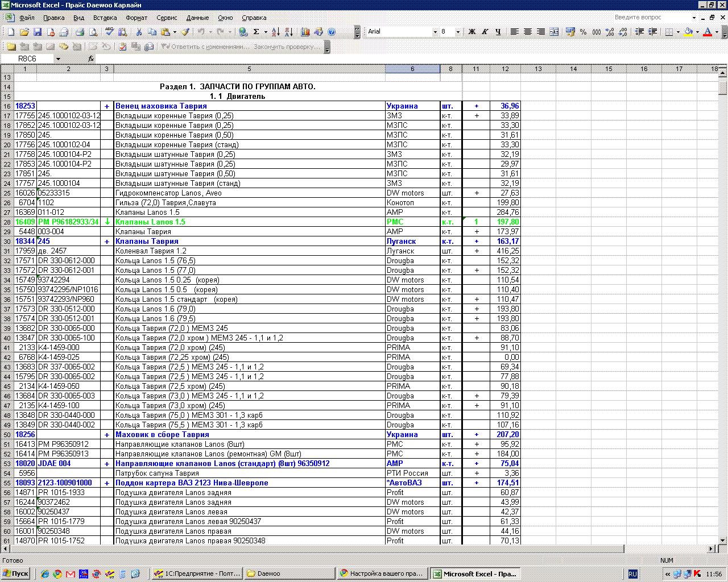728x582 pixels.
Task: Click the RU language indicator in tray
Action: [x=632, y=574]
